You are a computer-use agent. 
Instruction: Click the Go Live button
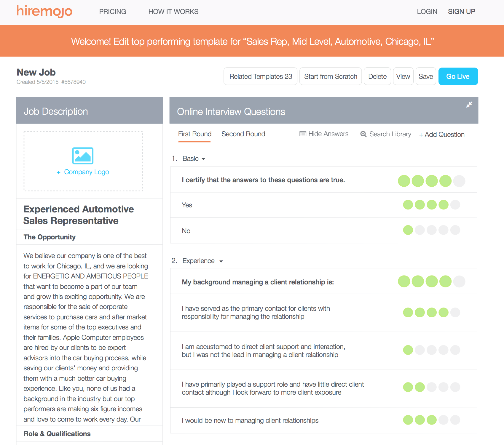pos(458,76)
